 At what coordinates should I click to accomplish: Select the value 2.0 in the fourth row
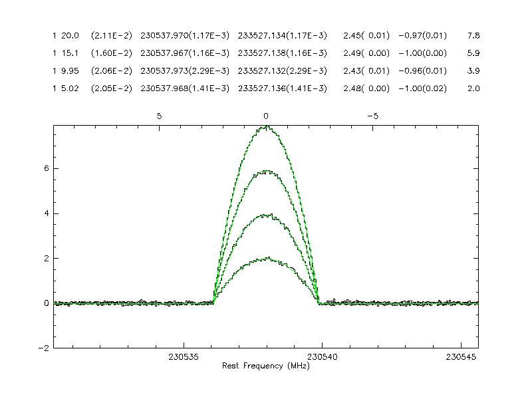473,89
